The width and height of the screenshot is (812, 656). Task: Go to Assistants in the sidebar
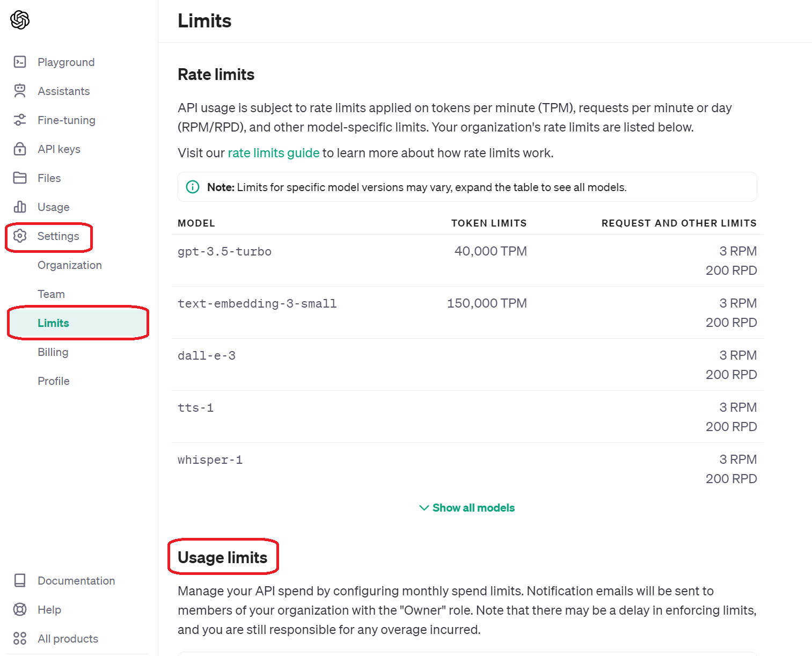[x=64, y=91]
